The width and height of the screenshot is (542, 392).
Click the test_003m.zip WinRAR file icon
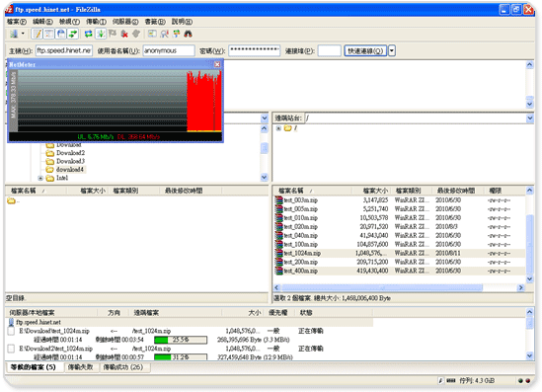click(278, 200)
